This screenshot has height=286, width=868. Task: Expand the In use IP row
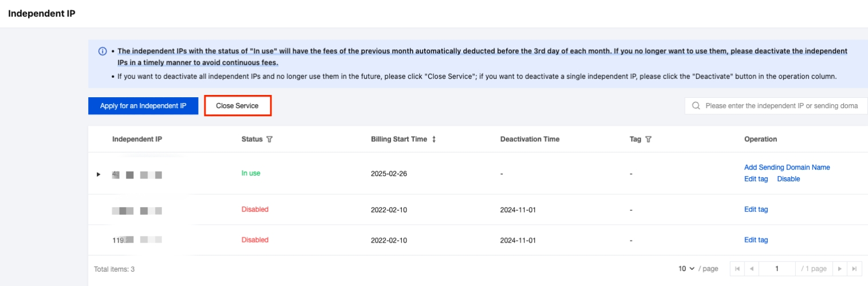point(98,174)
